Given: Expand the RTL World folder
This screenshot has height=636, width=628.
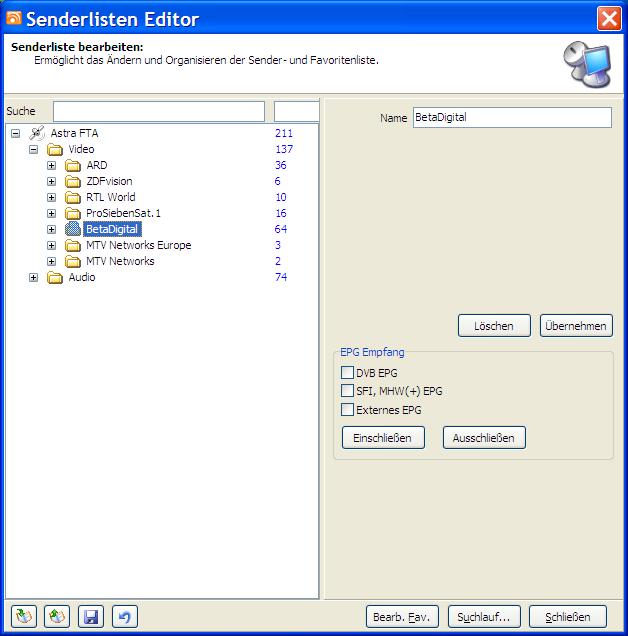Looking at the screenshot, I should click(x=52, y=198).
